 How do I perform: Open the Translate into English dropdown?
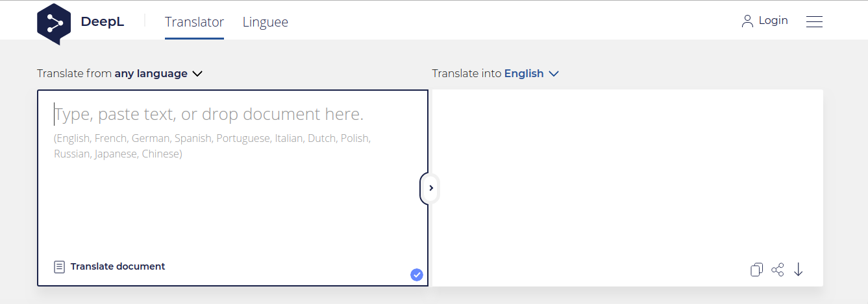[x=495, y=73]
